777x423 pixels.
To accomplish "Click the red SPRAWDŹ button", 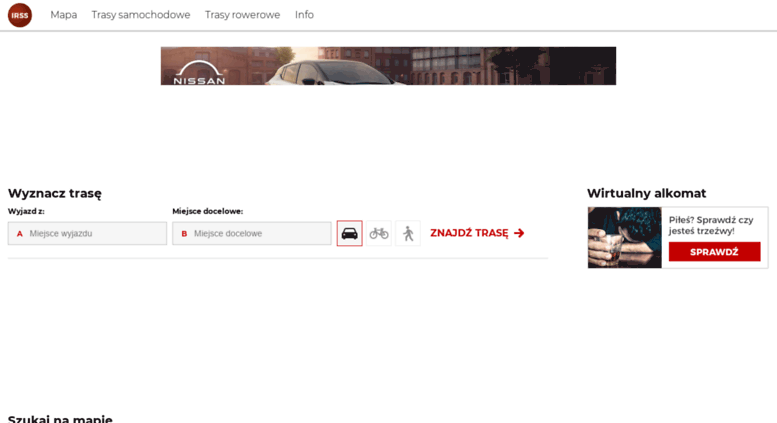I will pyautogui.click(x=714, y=252).
